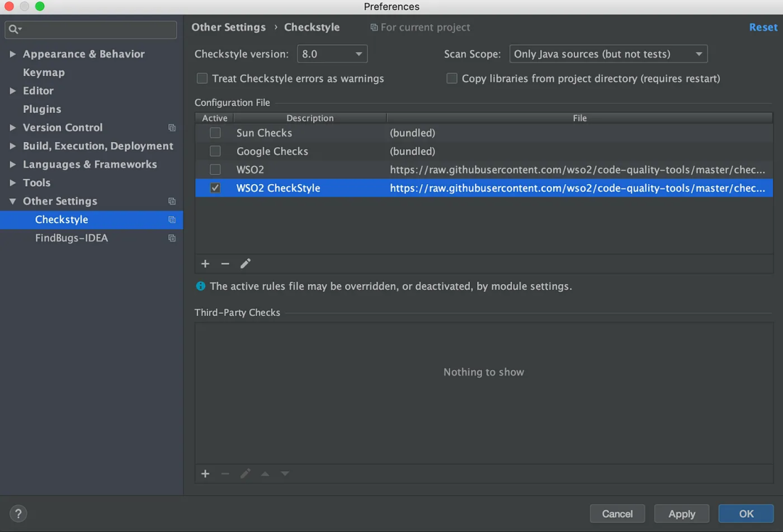Screen dimensions: 783x532
Task: Click project-level icon next to Version Control
Action: 172,128
